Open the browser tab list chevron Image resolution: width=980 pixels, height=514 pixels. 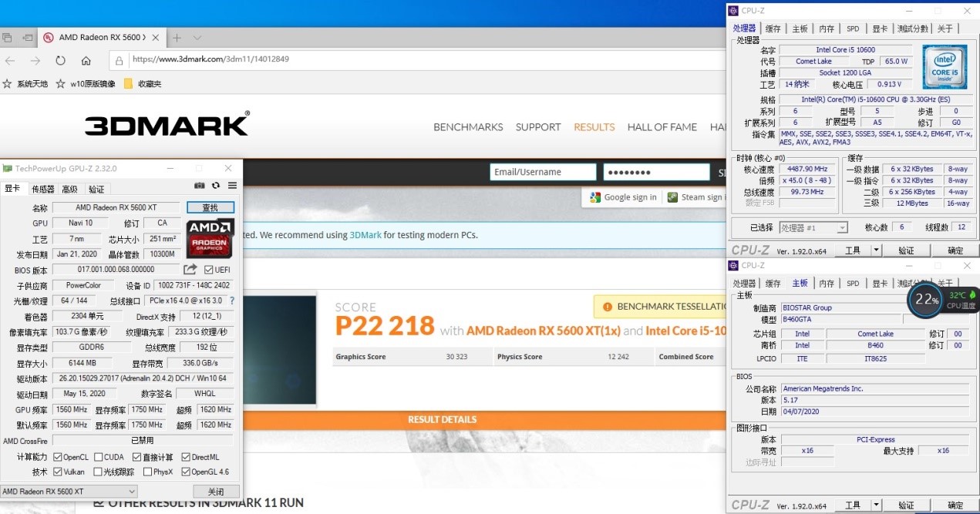click(x=197, y=37)
